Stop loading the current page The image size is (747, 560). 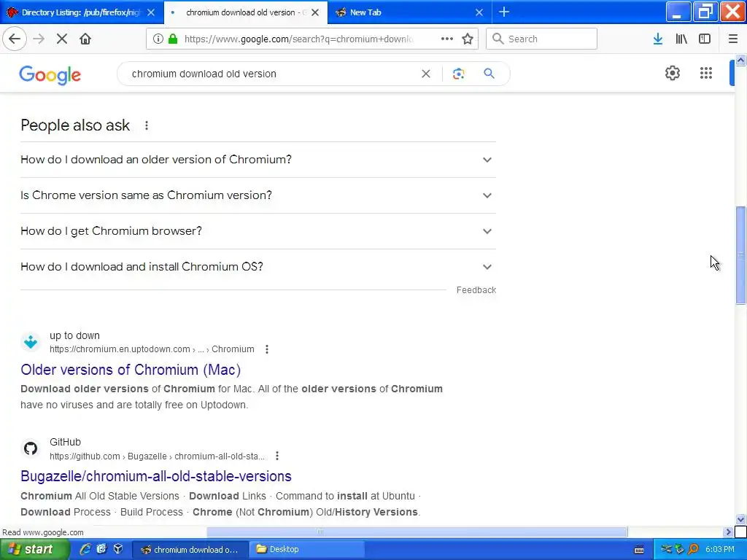pos(62,39)
